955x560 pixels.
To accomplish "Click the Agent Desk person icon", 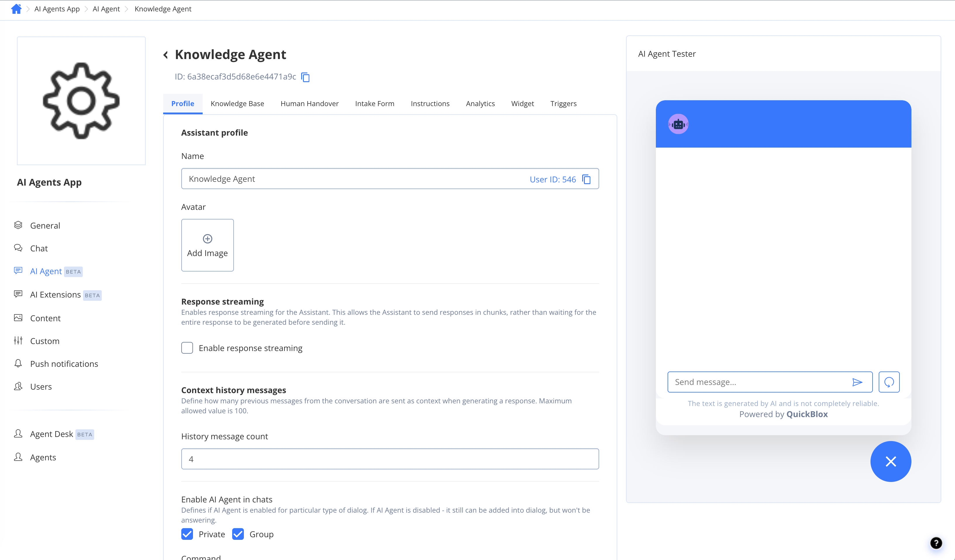I will [x=18, y=433].
